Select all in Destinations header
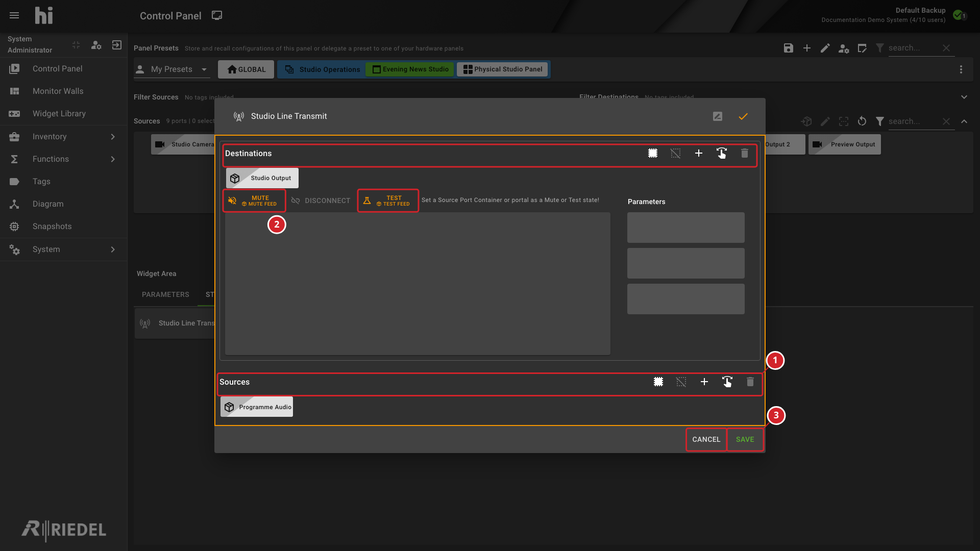 click(x=653, y=153)
